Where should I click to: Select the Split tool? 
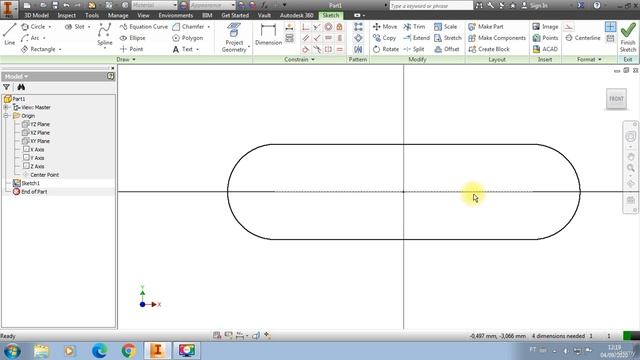pyautogui.click(x=414, y=49)
